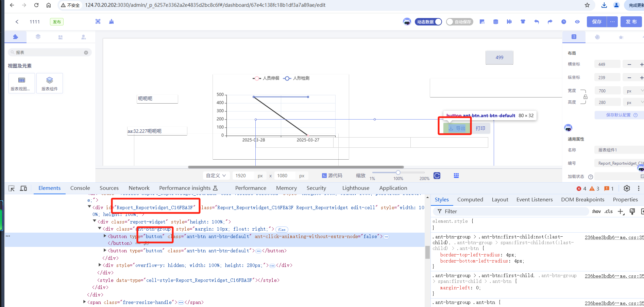This screenshot has width=644, height=307.
Task: Toggle the 人员徘徊 legend series
Action: [x=266, y=78]
